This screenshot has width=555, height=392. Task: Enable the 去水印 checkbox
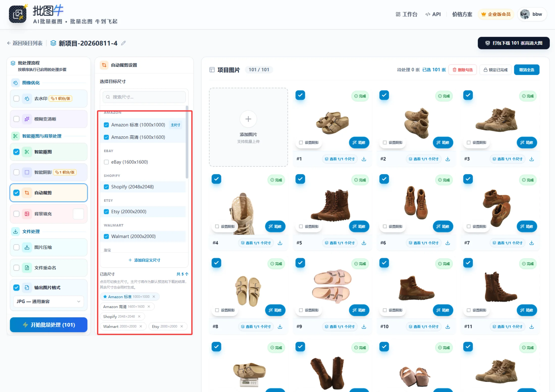(16, 99)
